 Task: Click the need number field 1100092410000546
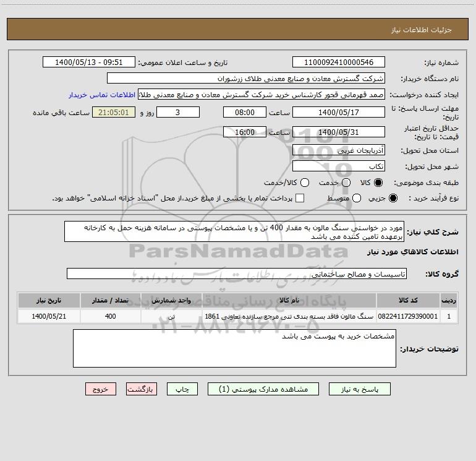pos(339,62)
